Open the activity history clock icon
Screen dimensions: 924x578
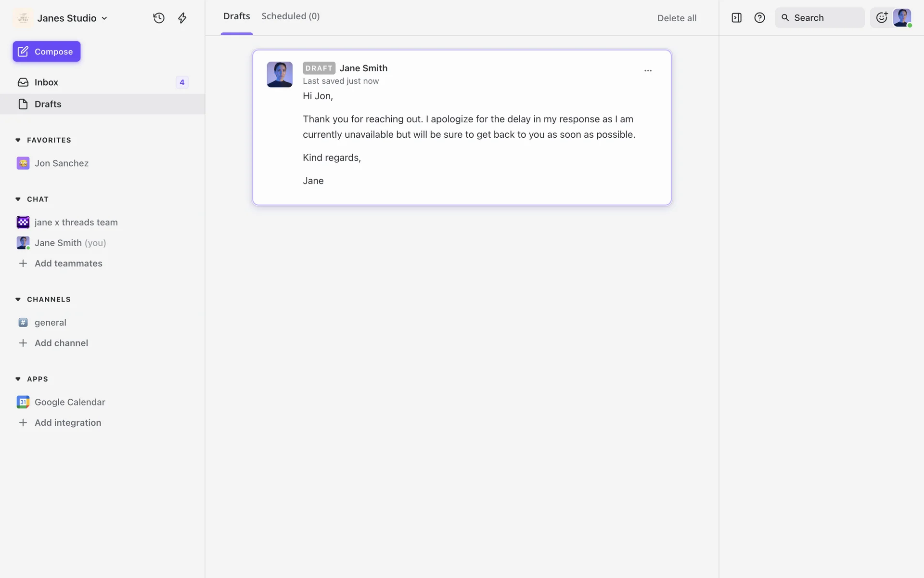[x=159, y=18]
